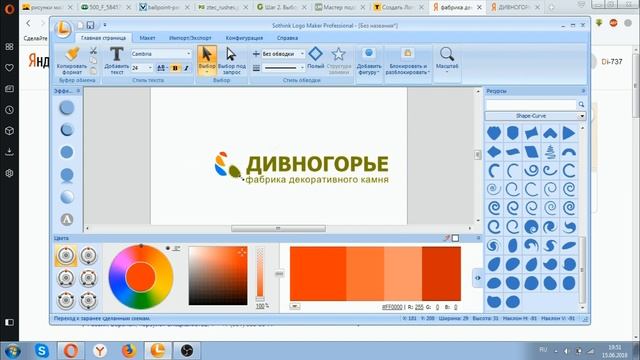Select the highlighted first color scheme wheel

tap(66, 256)
